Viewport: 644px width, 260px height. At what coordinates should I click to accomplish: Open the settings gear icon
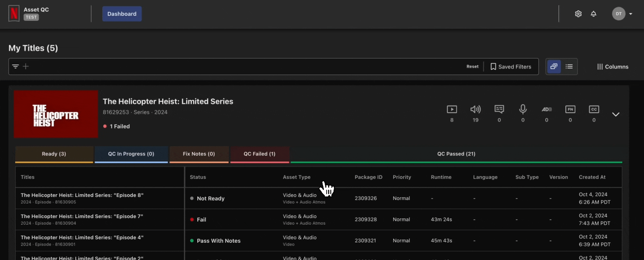point(578,14)
